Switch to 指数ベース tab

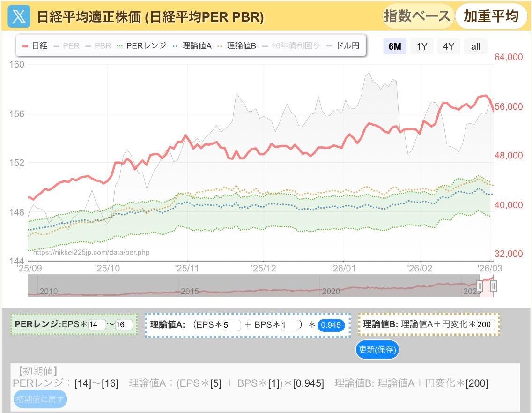point(417,16)
